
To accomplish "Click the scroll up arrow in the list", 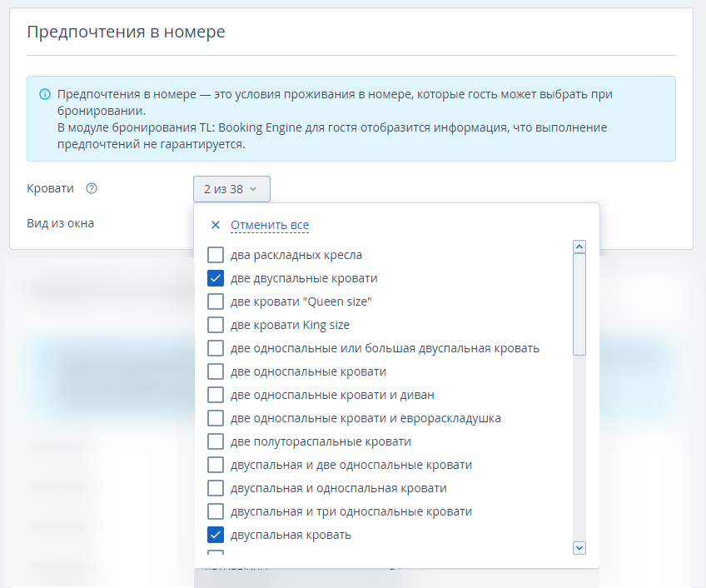I will pos(579,247).
